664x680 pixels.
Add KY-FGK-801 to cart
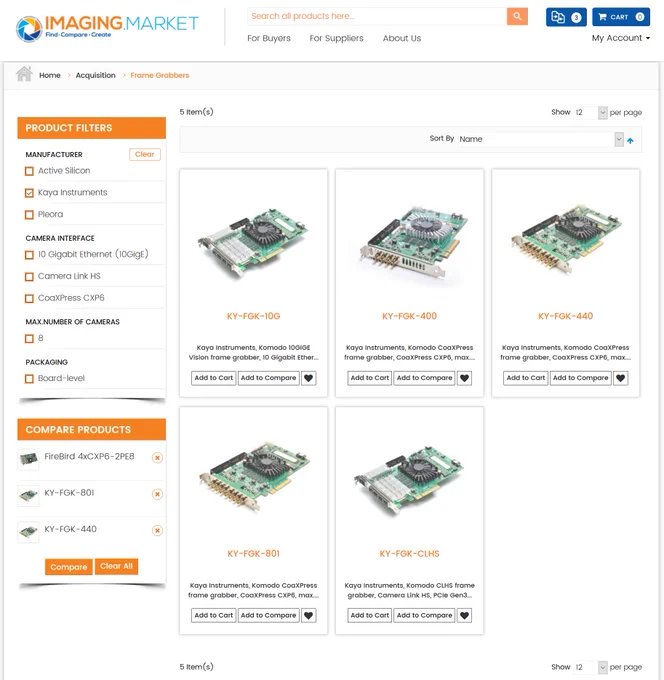pyautogui.click(x=213, y=615)
